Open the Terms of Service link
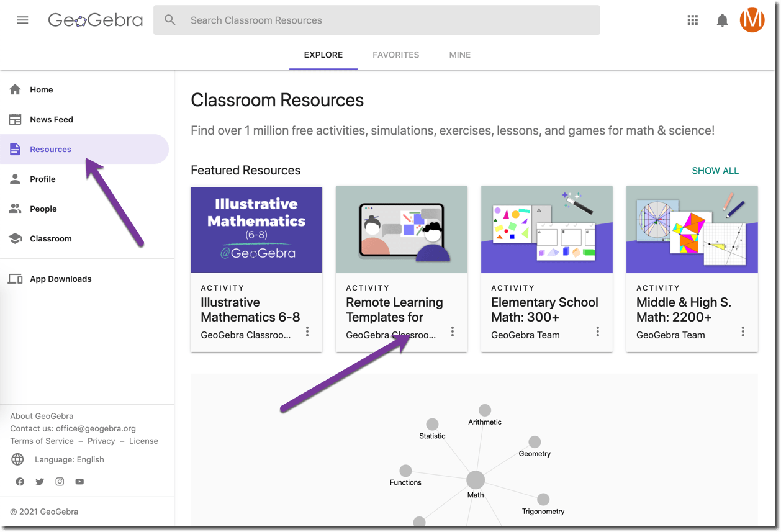The image size is (781, 532). (x=42, y=441)
